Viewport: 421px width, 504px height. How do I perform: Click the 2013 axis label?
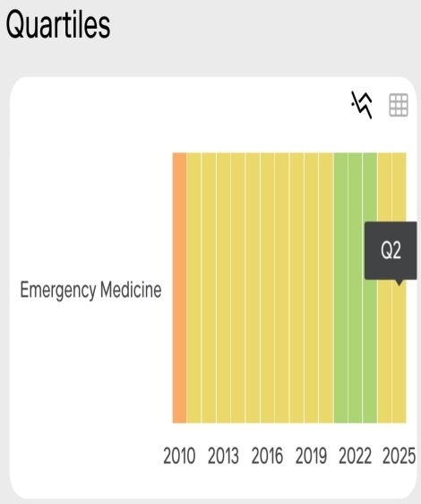click(x=223, y=456)
